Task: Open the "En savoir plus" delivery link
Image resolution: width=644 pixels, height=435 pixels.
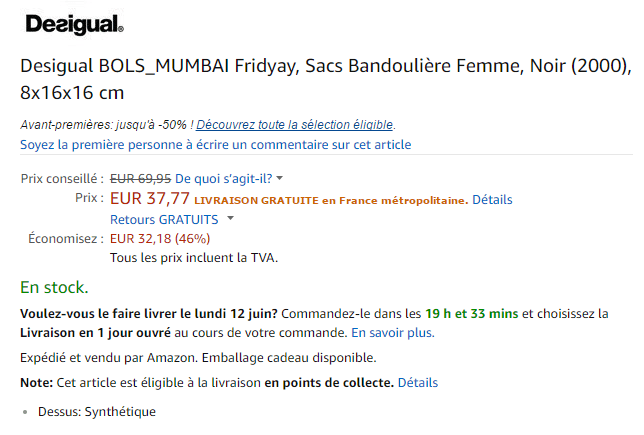Action: [x=392, y=332]
